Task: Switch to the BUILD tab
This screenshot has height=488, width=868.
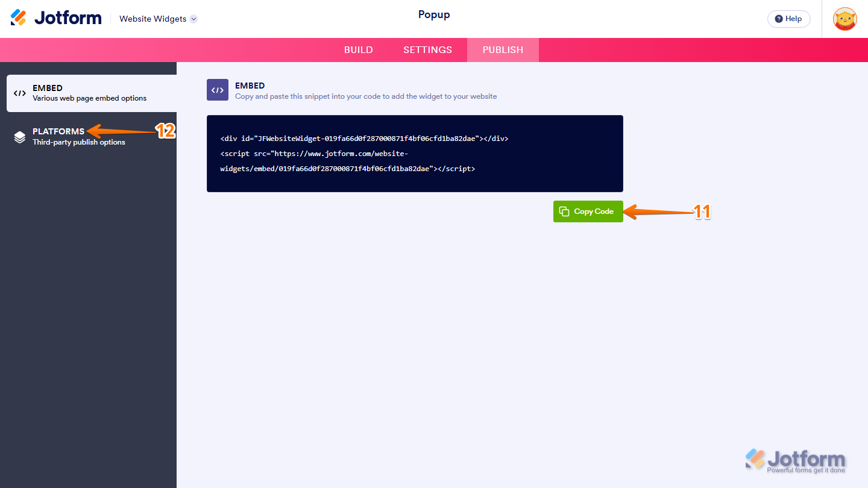Action: pyautogui.click(x=359, y=50)
